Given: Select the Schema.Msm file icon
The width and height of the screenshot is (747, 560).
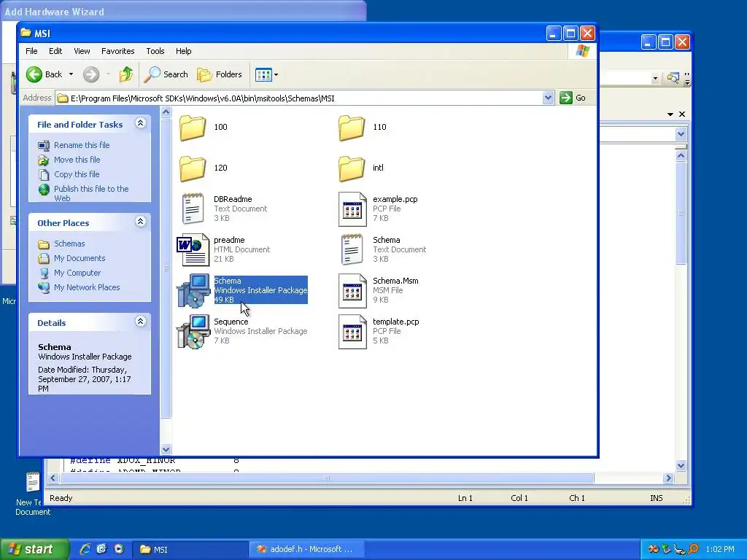Looking at the screenshot, I should coord(352,291).
